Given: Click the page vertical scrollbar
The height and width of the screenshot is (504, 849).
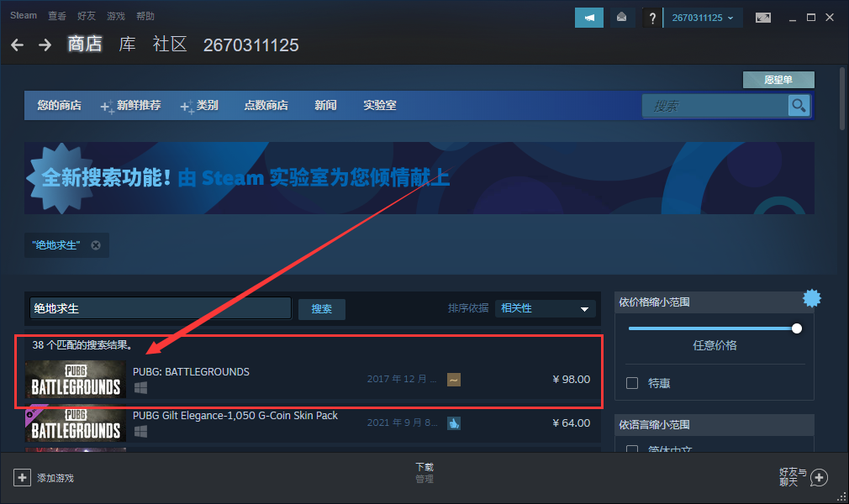Looking at the screenshot, I should [x=842, y=98].
